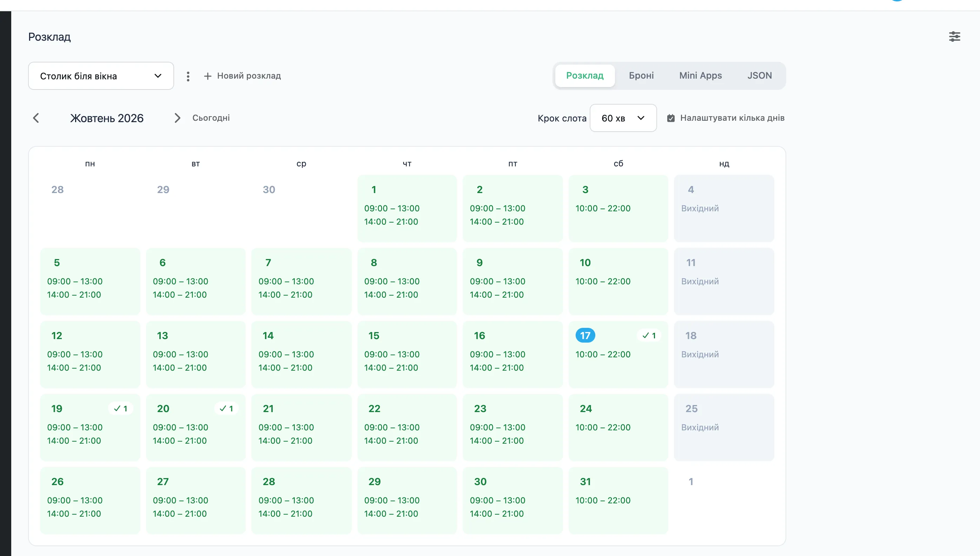
Task: Select October 3 Saturday cell
Action: tap(618, 208)
